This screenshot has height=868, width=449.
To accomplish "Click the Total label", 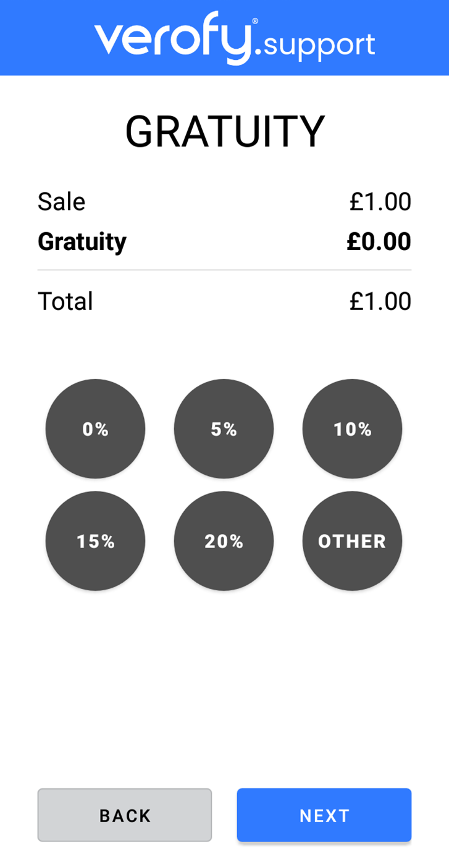I will click(65, 301).
